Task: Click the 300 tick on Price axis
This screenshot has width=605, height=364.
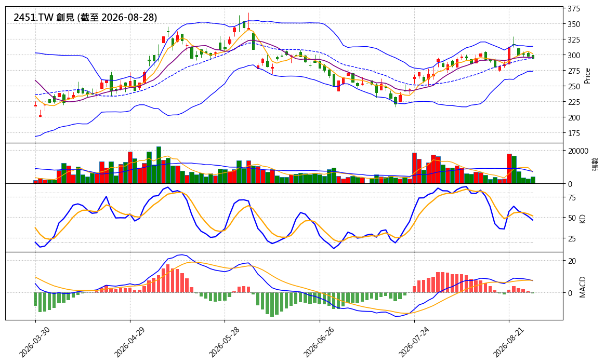Action: (574, 56)
